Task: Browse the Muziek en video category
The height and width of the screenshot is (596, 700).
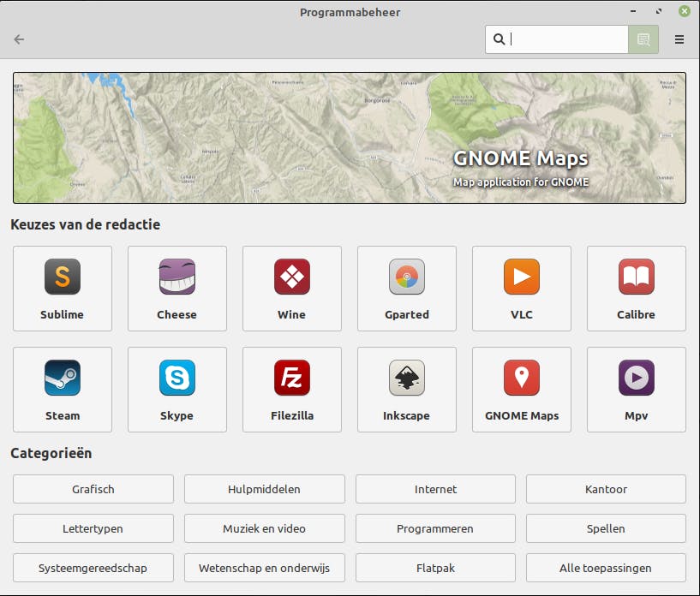Action: tap(264, 528)
